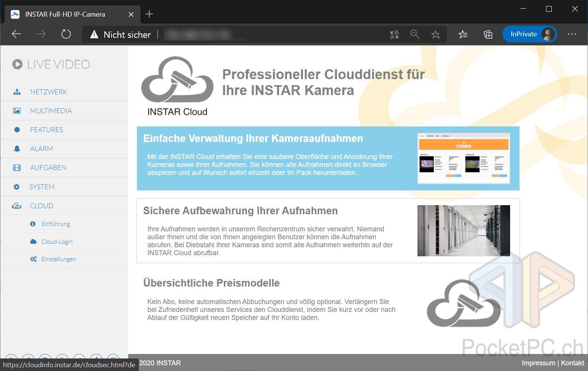588x371 pixels.
Task: Click the Aufgaben film strip icon
Action: pyautogui.click(x=17, y=168)
